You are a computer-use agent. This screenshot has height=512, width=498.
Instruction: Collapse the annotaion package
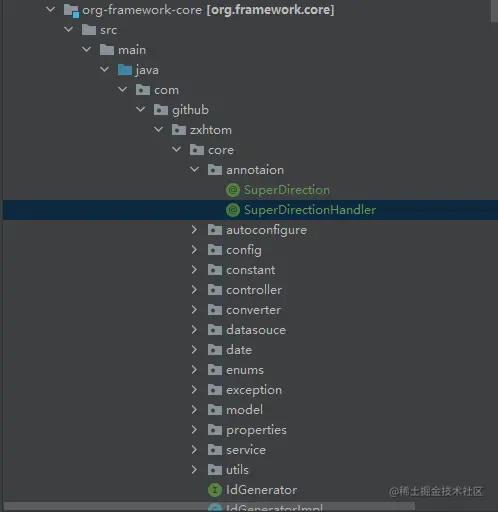tap(194, 170)
